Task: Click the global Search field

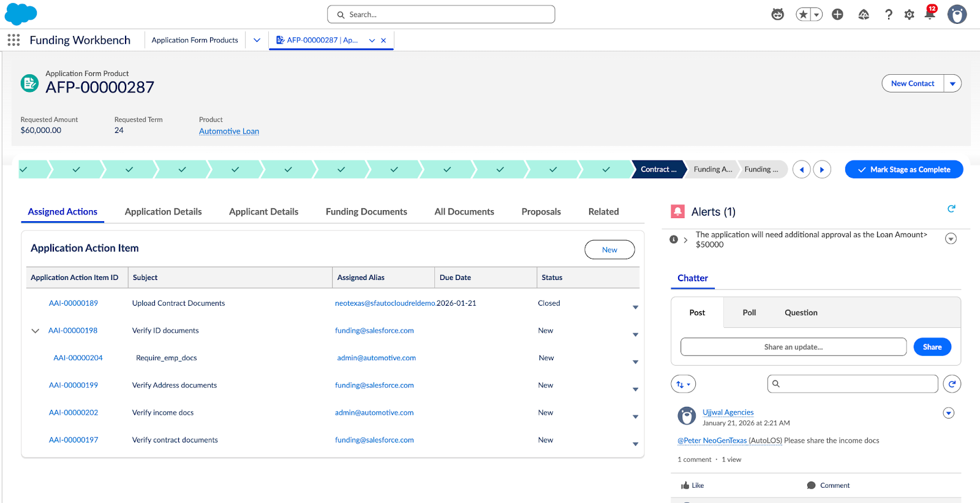Action: click(441, 14)
